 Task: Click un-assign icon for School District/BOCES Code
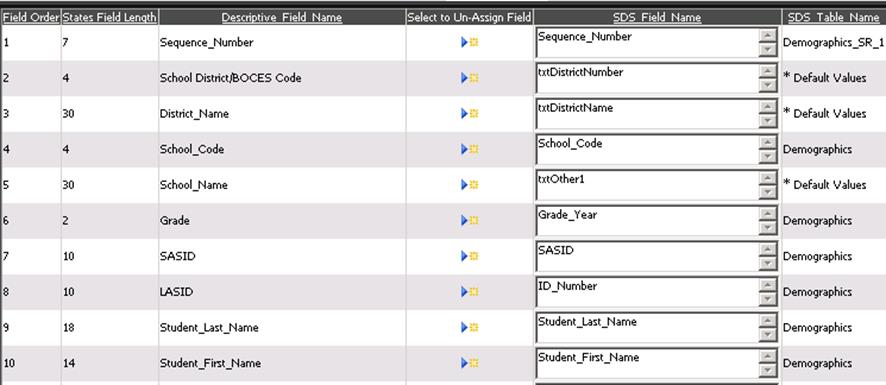[470, 78]
